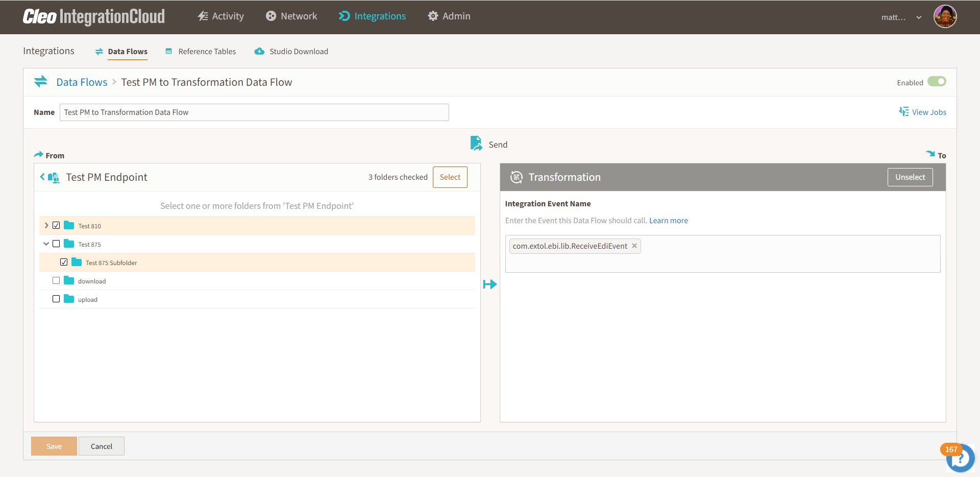Check the download folder checkbox
Image resolution: width=980 pixels, height=477 pixels.
click(56, 280)
